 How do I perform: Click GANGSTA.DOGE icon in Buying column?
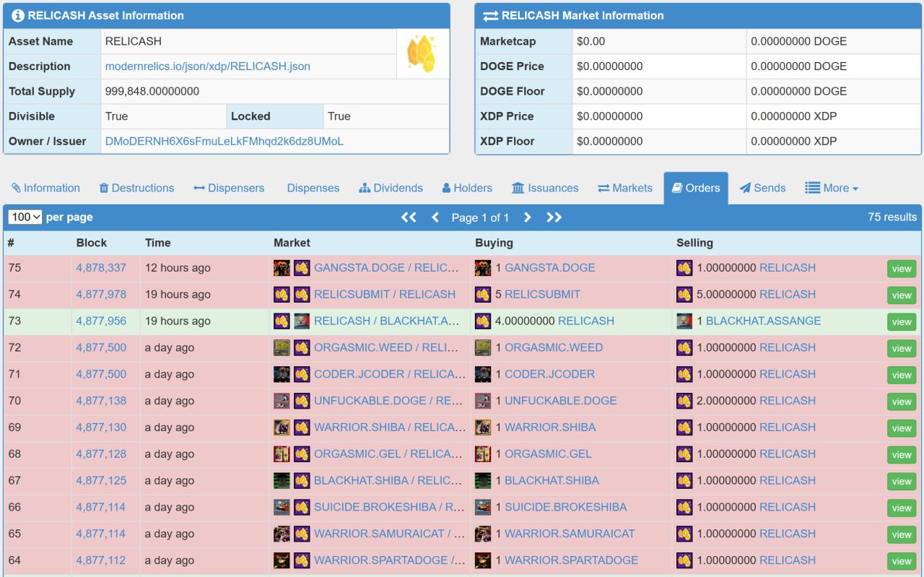pyautogui.click(x=483, y=268)
